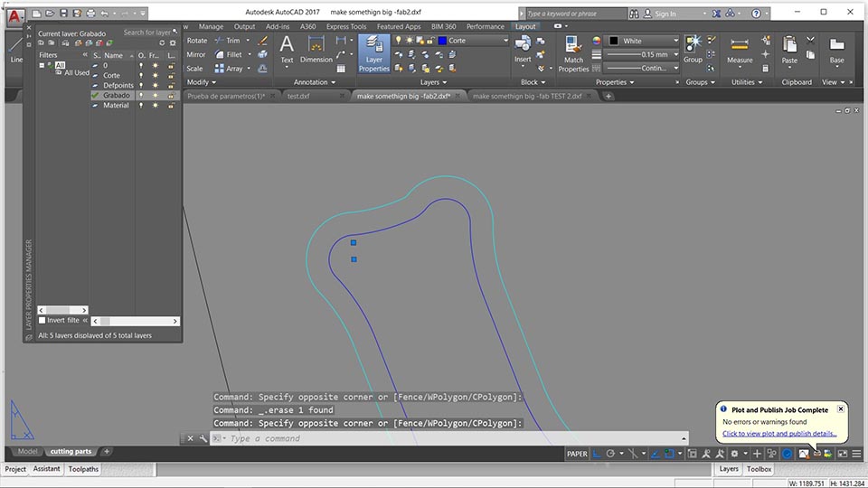Toggle Object Snap in status bar

click(x=669, y=454)
